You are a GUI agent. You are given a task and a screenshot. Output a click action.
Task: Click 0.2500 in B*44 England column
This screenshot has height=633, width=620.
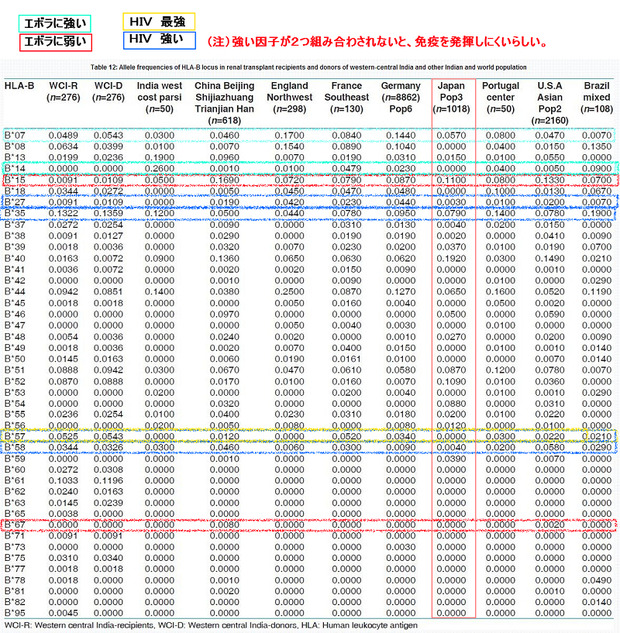[x=289, y=291]
